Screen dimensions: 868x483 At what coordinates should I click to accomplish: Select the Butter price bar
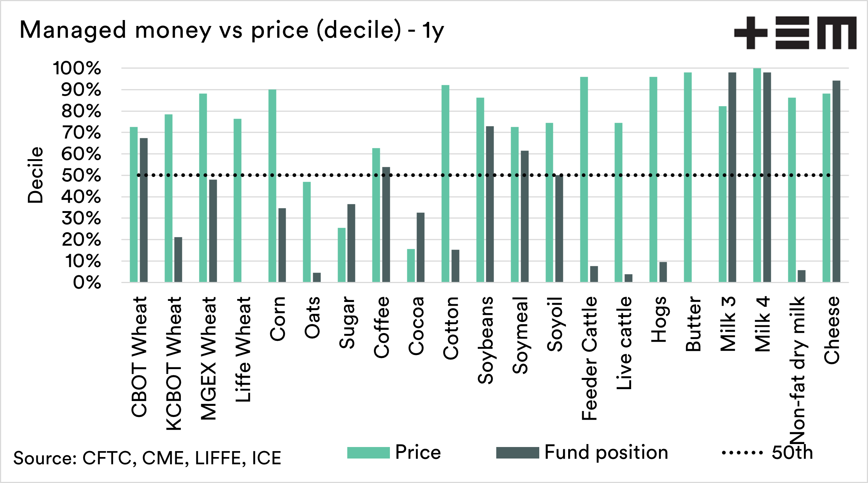click(x=688, y=177)
